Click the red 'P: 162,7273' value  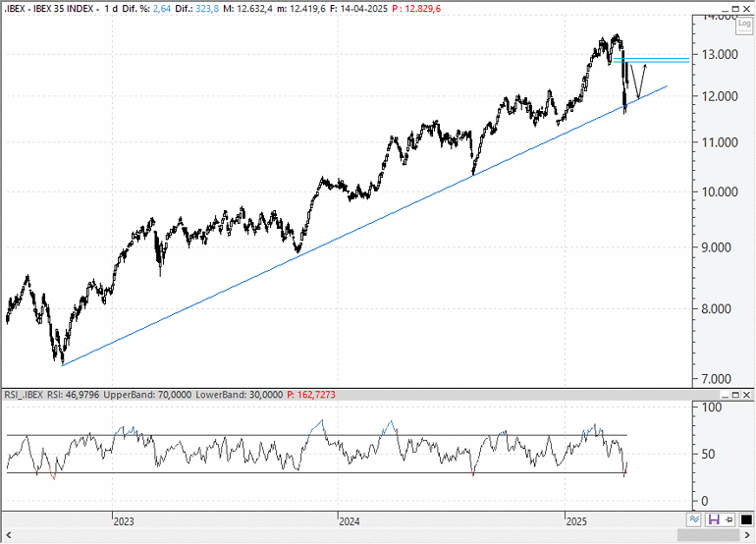(x=311, y=395)
